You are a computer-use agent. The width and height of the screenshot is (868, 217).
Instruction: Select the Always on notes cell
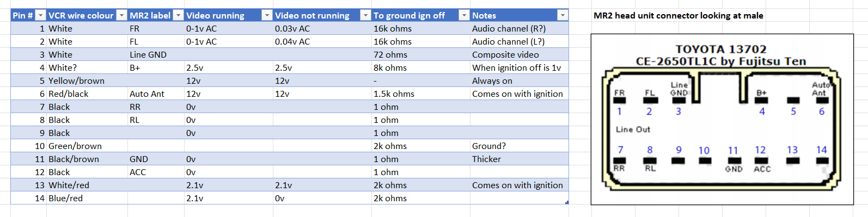click(x=519, y=80)
